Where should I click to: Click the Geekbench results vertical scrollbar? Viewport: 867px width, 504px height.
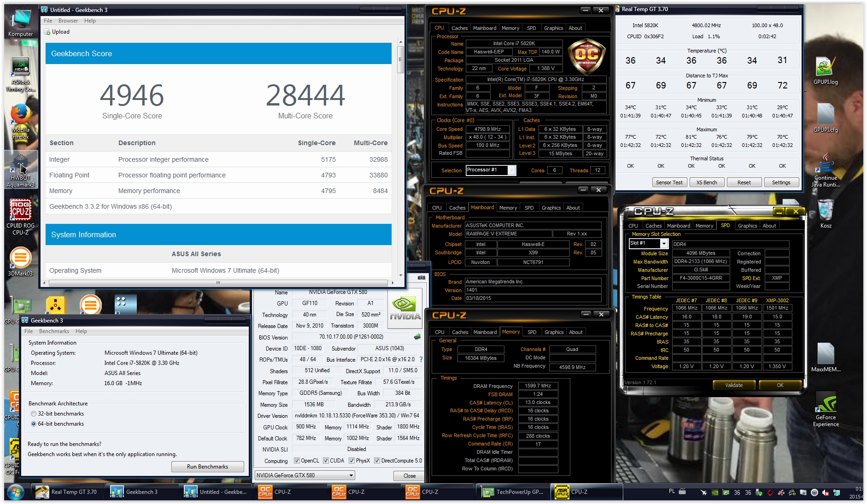click(x=400, y=60)
